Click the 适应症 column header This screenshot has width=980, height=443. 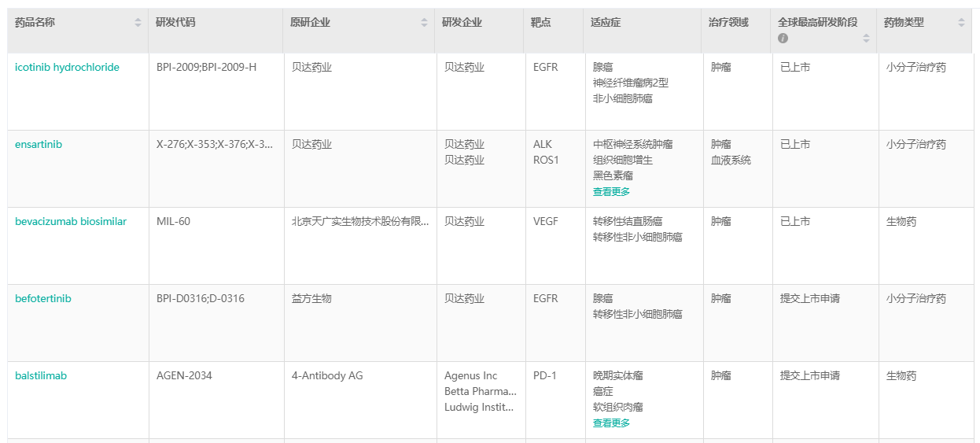606,23
